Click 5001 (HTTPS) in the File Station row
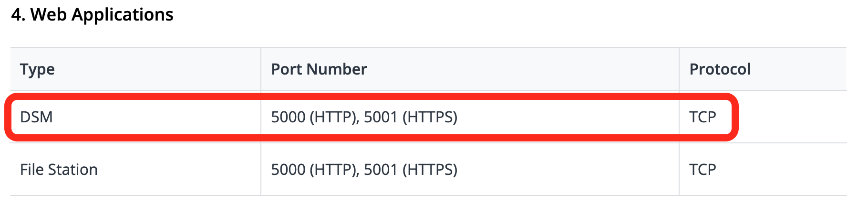The image size is (868, 216). coord(411,170)
